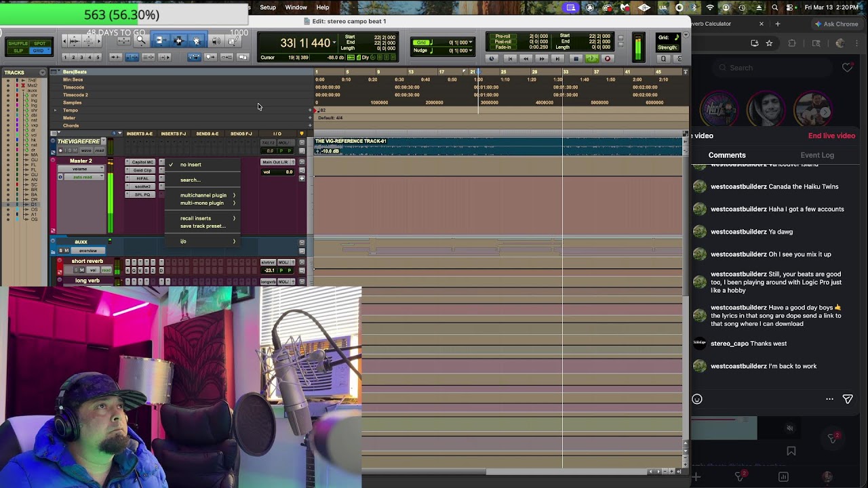Expand the Tempo ruler
Image resolution: width=868 pixels, height=488 pixels.
(56, 110)
